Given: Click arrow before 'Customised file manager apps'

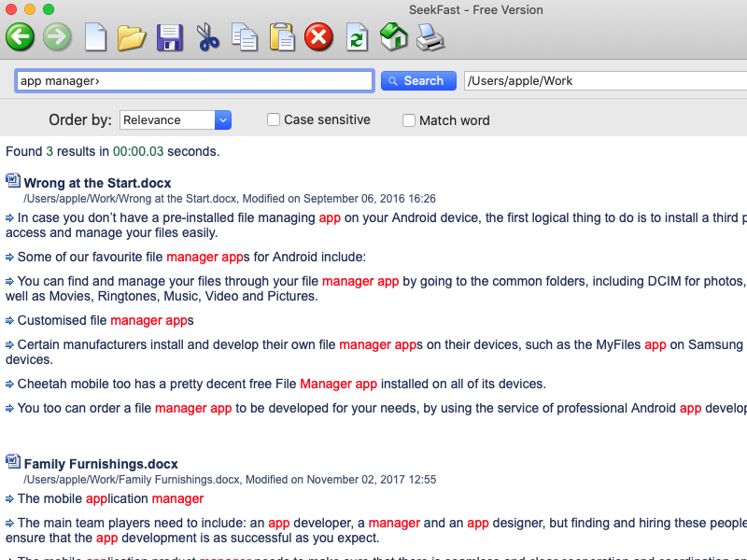Looking at the screenshot, I should tap(9, 320).
